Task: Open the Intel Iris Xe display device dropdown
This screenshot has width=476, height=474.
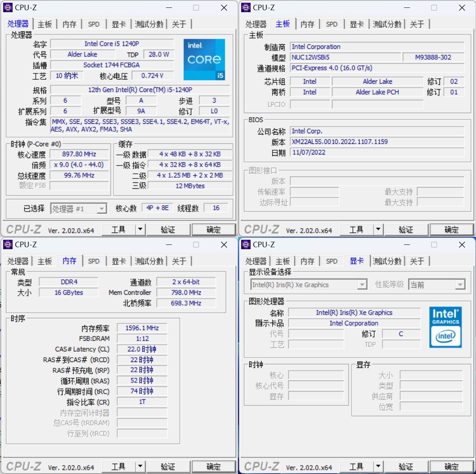Action: [x=362, y=285]
